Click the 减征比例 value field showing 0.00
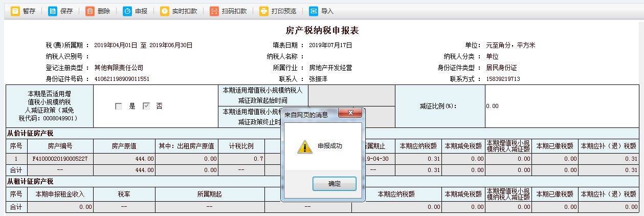644x216 pixels. point(561,106)
